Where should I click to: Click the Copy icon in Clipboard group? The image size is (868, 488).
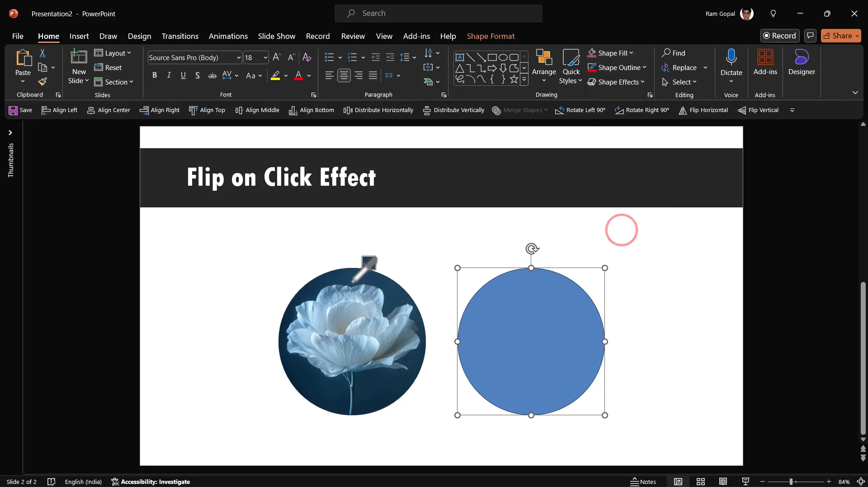[42, 67]
